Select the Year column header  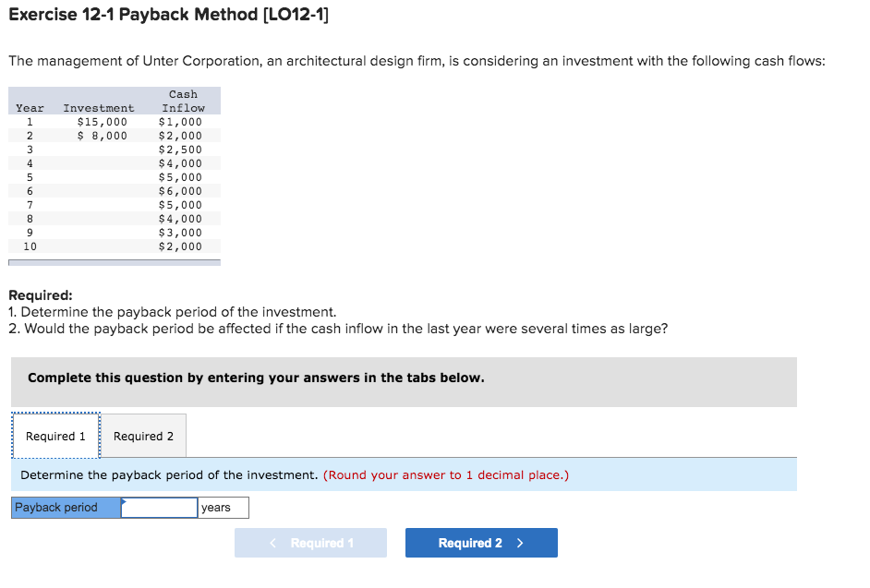(x=29, y=107)
